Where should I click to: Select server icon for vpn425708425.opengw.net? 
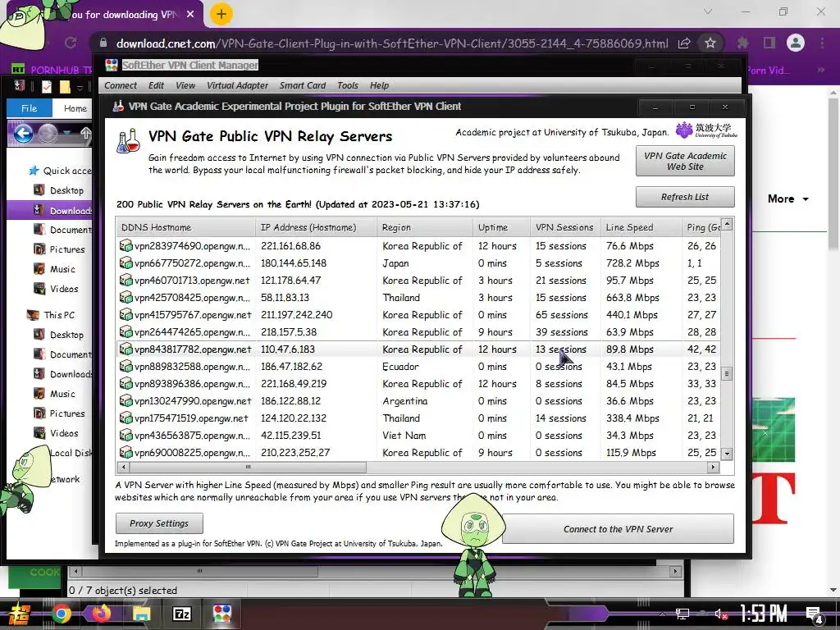pyautogui.click(x=126, y=297)
